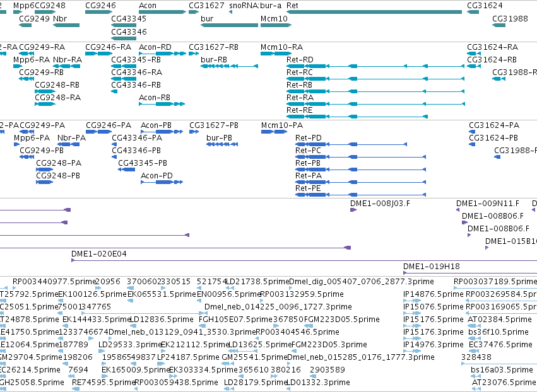
Task: Click the CG9246-PA protein label
Action: click(109, 125)
